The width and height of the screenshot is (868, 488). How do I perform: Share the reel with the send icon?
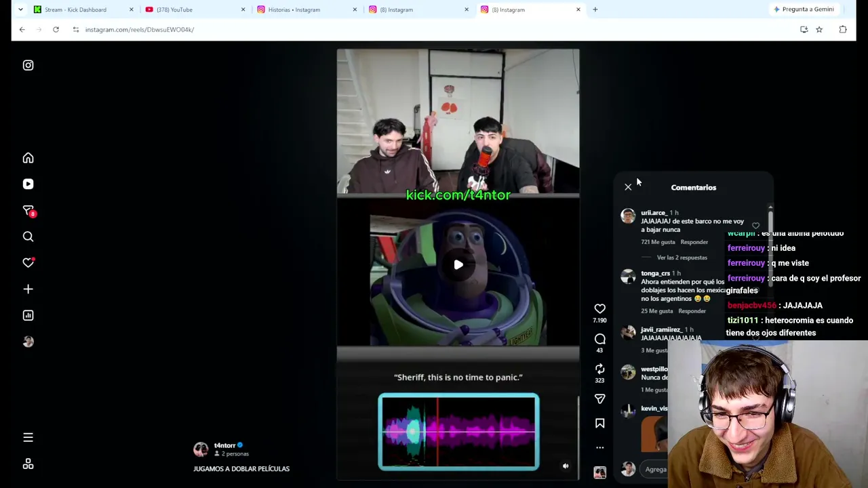599,399
